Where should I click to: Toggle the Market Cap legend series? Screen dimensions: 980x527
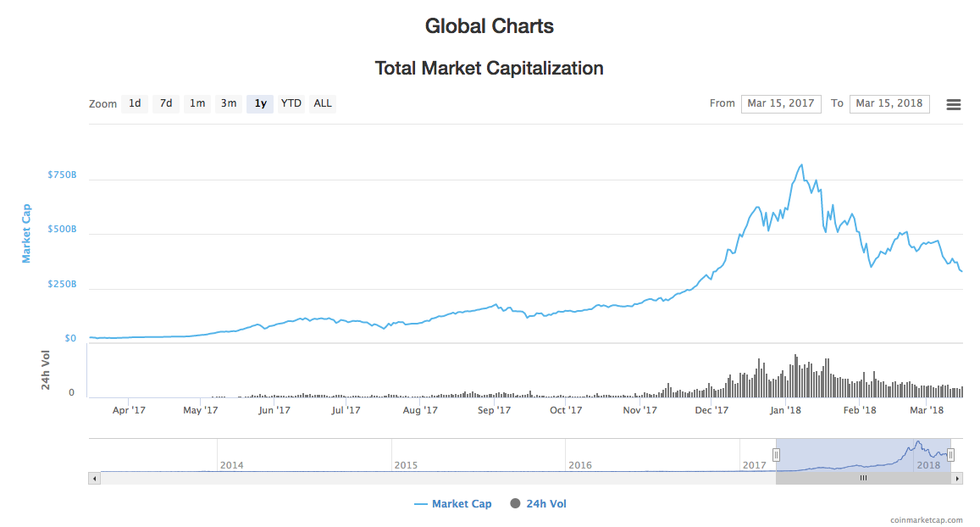pyautogui.click(x=453, y=504)
